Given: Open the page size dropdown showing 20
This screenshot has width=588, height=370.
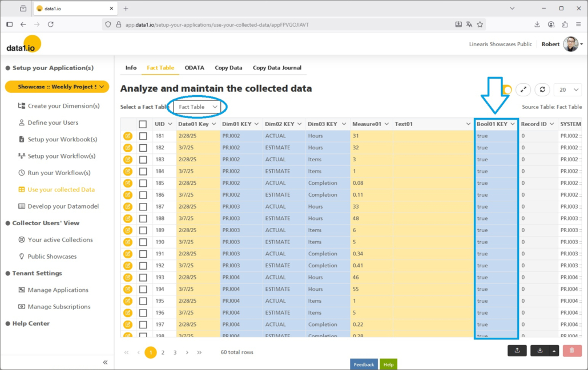Looking at the screenshot, I should (567, 90).
